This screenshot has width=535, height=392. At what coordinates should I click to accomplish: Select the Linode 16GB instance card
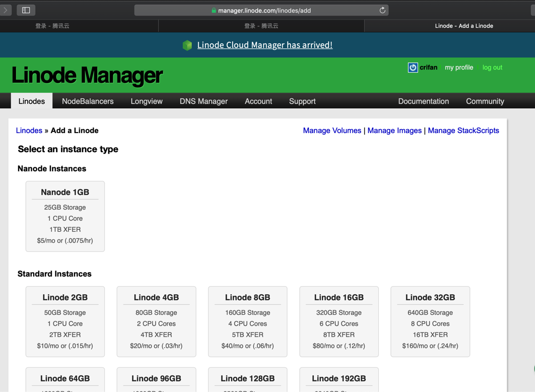pyautogui.click(x=339, y=322)
